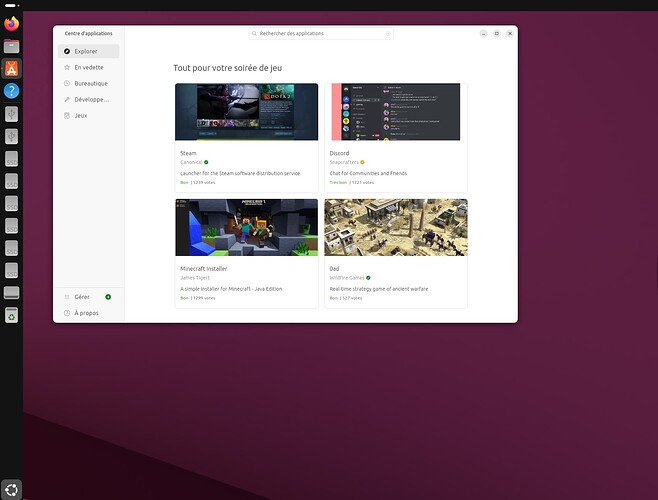The height and width of the screenshot is (500, 658).
Task: Open the Développement category in the sidebar
Action: (91, 99)
